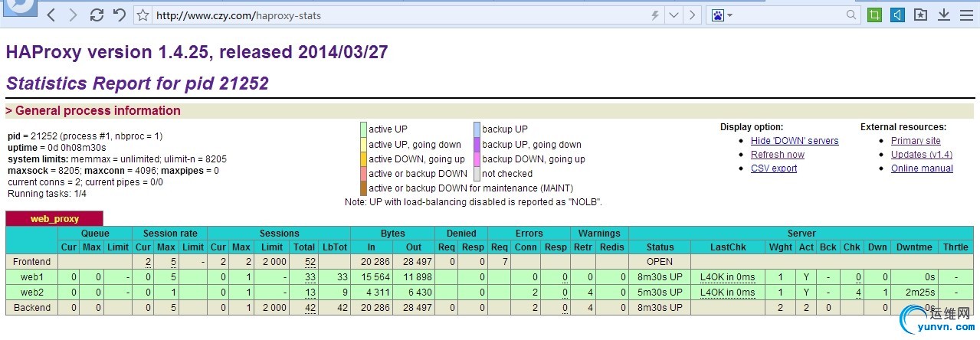
Task: Click the active DOWN, going up orange swatch
Action: tap(363, 159)
